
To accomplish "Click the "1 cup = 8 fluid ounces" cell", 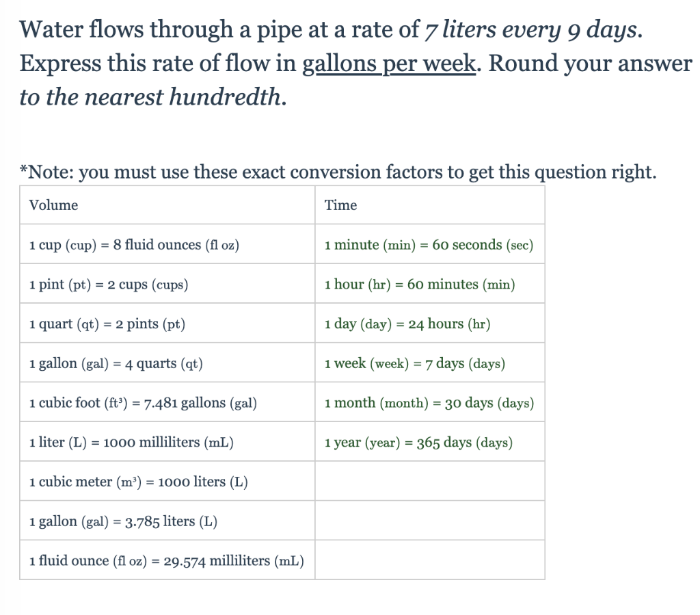I will click(134, 245).
